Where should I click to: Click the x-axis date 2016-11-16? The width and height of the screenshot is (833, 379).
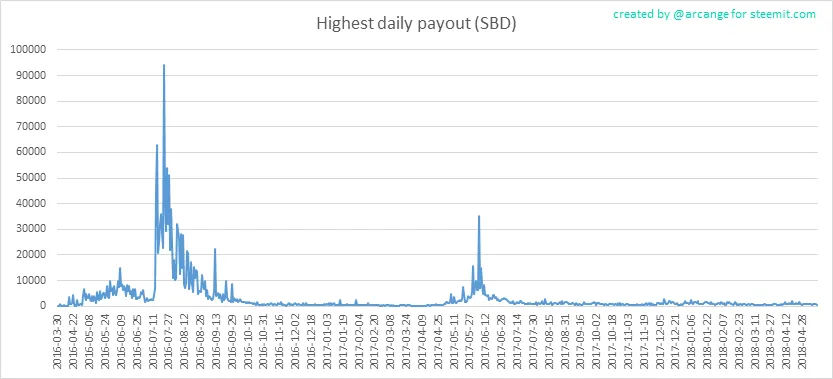[279, 341]
